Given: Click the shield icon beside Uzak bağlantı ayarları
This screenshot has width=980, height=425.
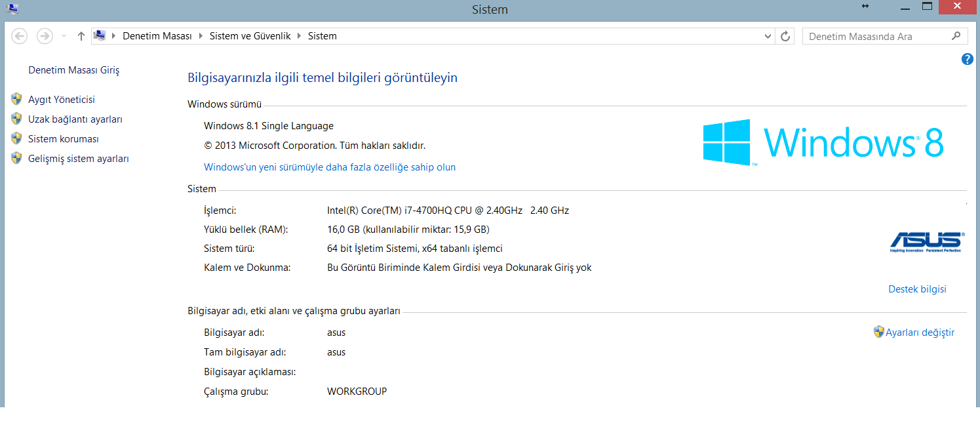Looking at the screenshot, I should (x=17, y=119).
